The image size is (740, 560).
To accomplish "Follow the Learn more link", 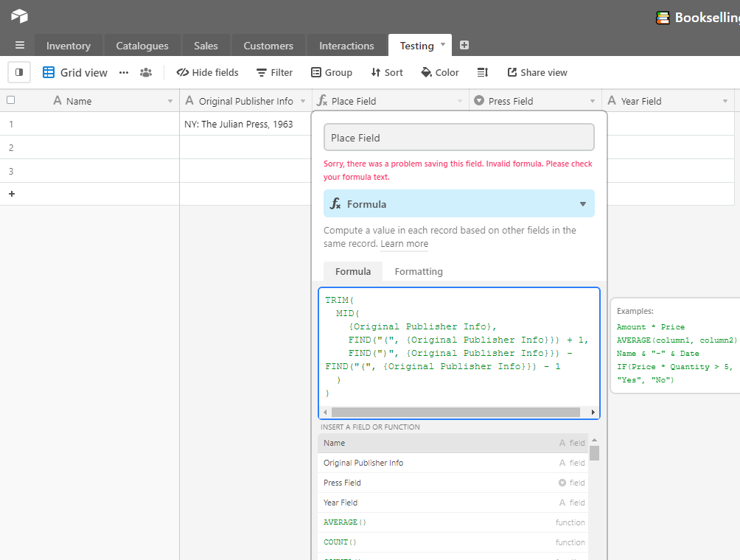I will [x=405, y=244].
